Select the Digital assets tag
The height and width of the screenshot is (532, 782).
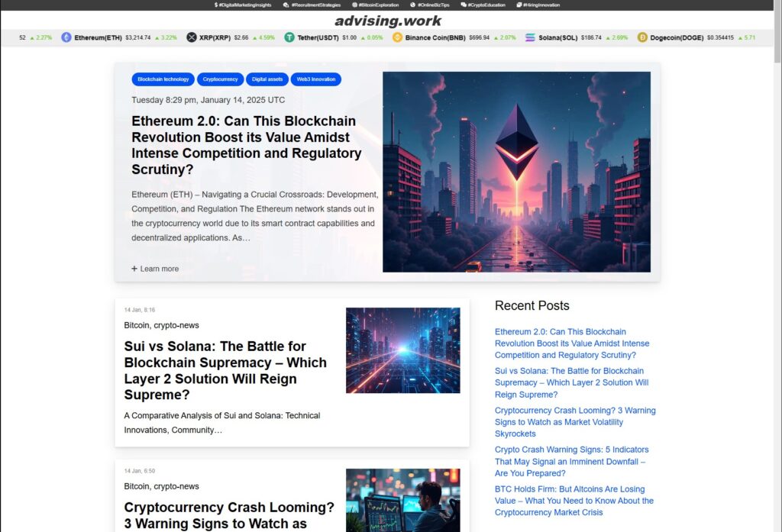tap(267, 79)
